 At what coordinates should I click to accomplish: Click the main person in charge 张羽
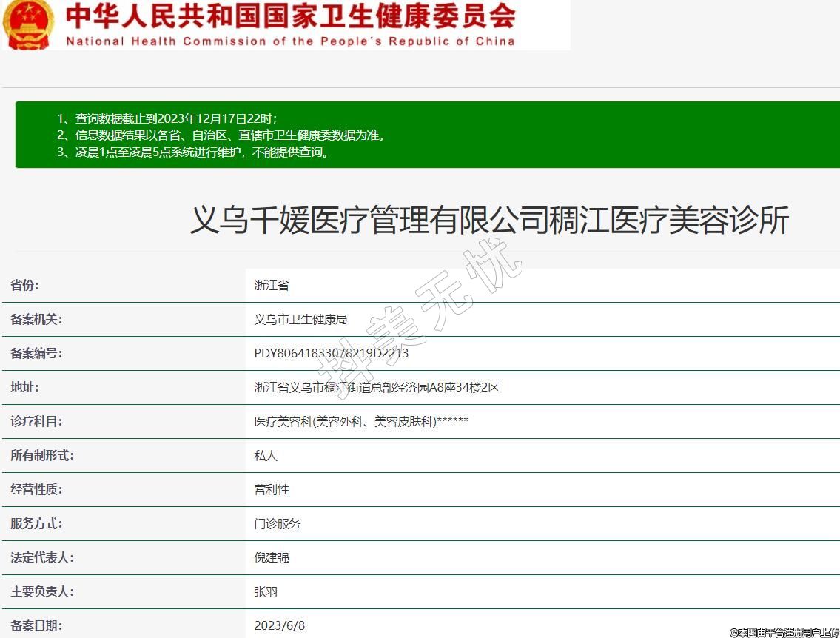click(266, 592)
